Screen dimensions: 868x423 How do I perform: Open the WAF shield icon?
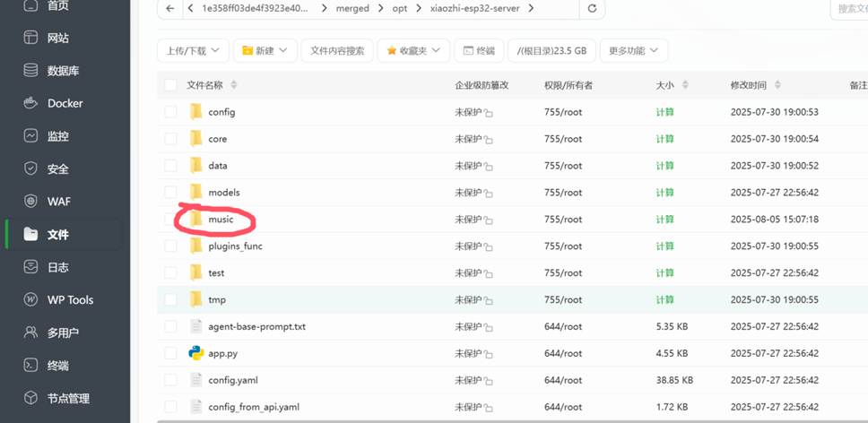[30, 202]
